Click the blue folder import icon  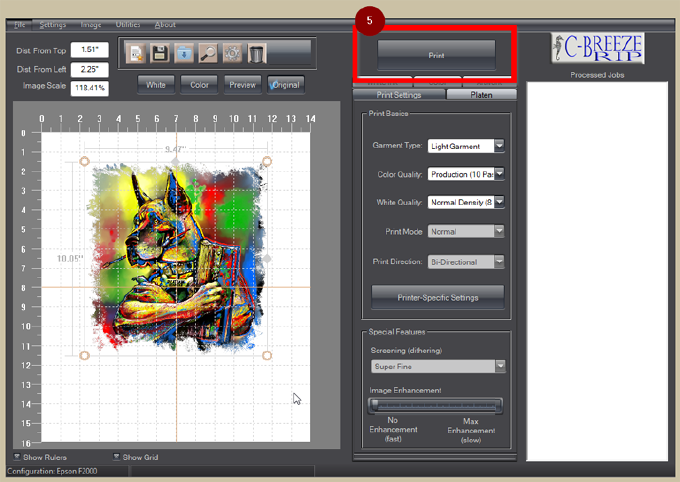point(184,53)
